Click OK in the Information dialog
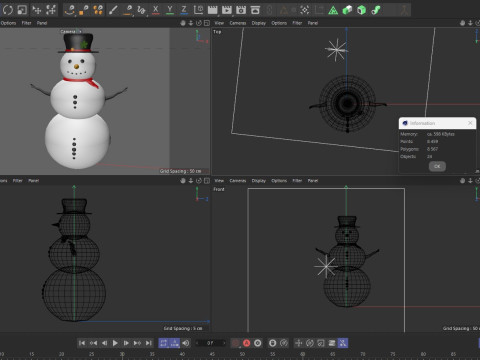The image size is (480, 360). click(437, 166)
